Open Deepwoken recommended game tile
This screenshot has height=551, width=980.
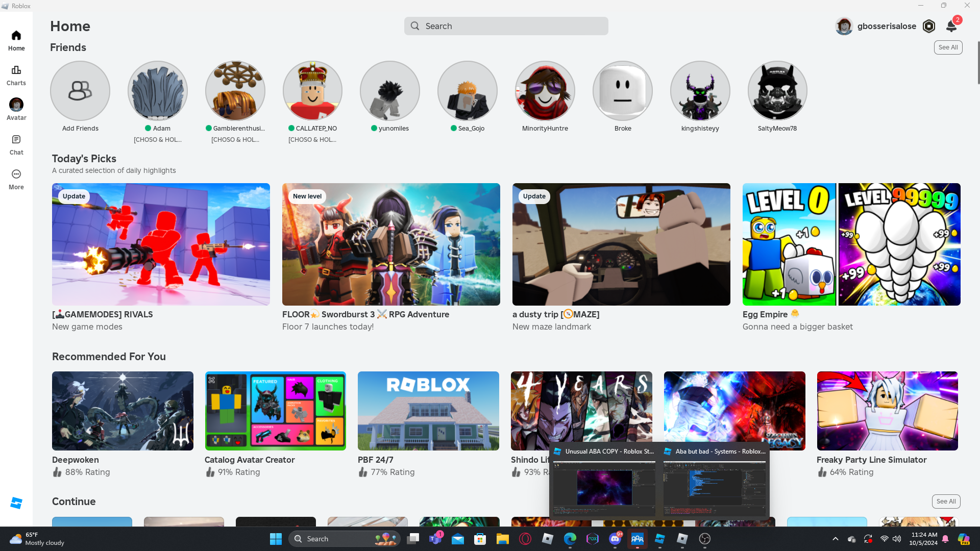122,411
